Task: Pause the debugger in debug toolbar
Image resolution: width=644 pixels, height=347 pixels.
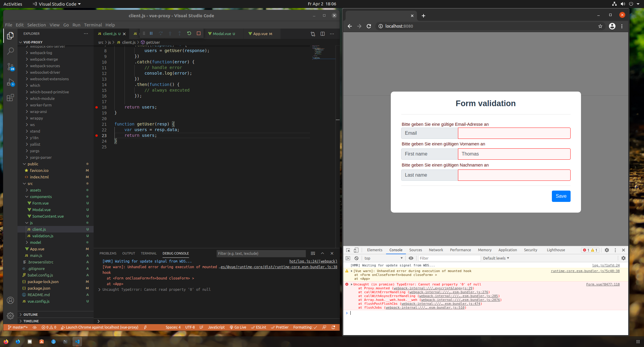Action: [x=151, y=34]
